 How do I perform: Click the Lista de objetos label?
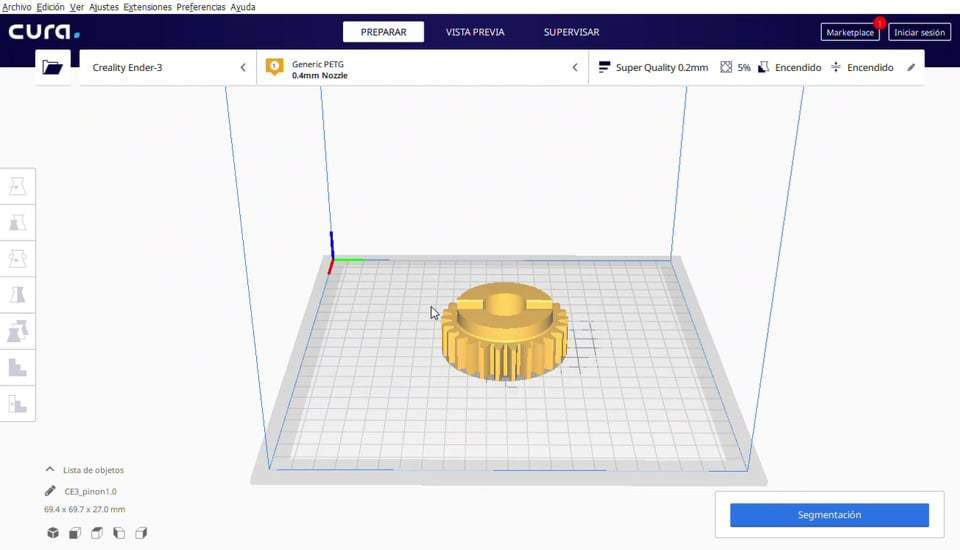[93, 470]
